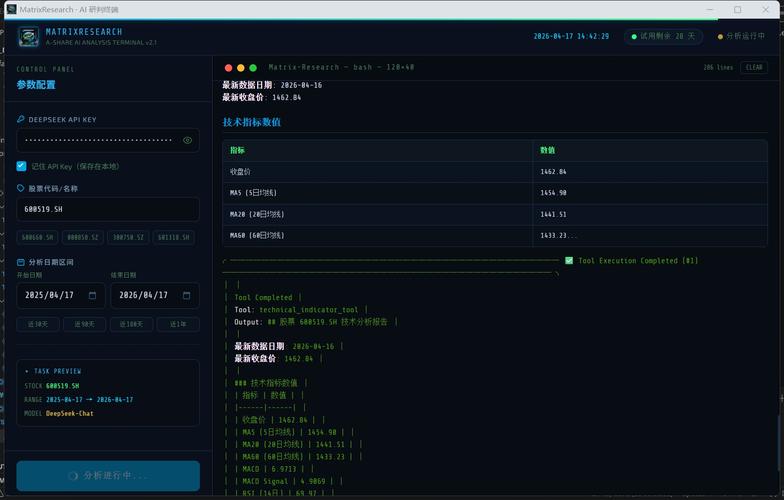Set range to the last 1 year
Viewport: 784px width, 500px height.
[x=178, y=324]
